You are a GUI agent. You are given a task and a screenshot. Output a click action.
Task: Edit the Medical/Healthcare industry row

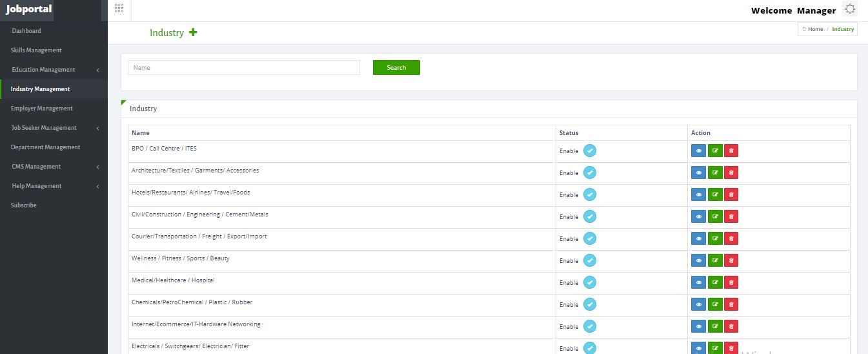[715, 282]
